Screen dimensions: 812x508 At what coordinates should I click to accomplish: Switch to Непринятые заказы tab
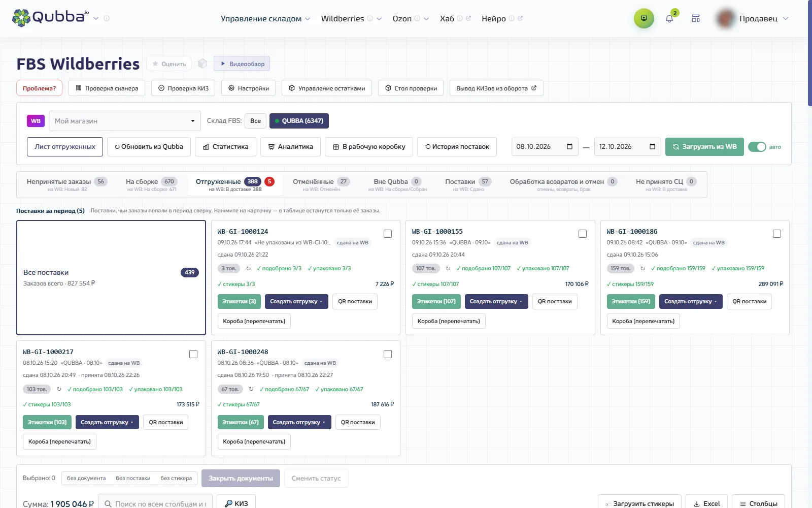pos(67,184)
